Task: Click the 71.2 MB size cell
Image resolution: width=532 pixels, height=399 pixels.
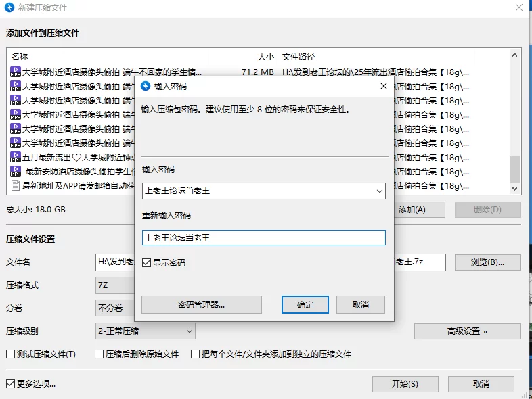Action: click(x=257, y=72)
